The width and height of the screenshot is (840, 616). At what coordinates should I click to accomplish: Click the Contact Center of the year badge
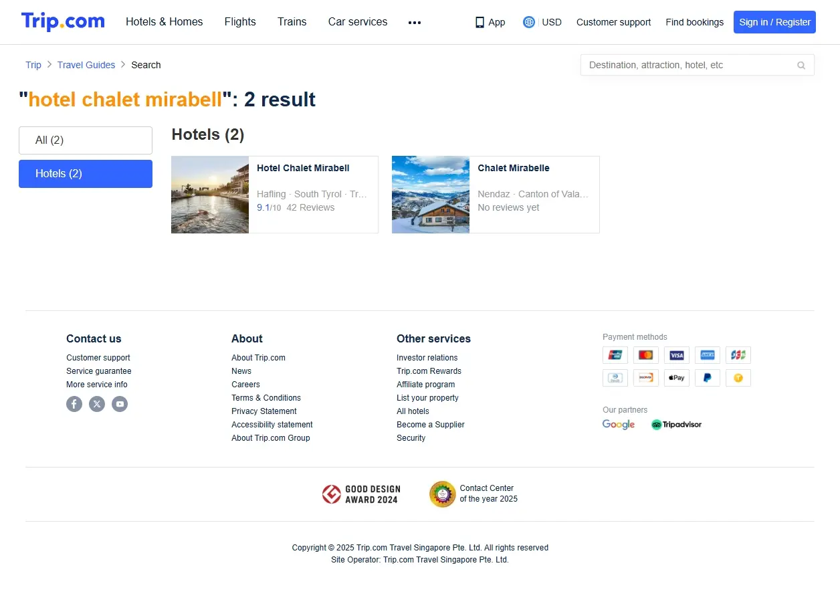tap(474, 494)
